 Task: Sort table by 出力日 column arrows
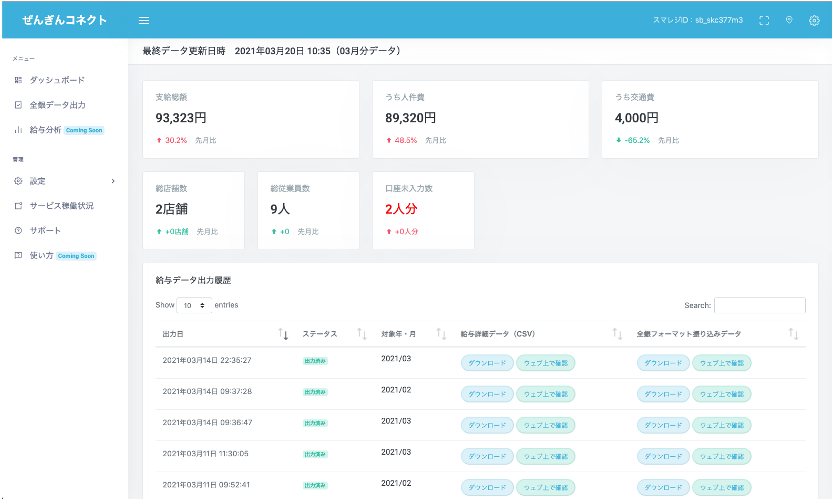click(283, 333)
